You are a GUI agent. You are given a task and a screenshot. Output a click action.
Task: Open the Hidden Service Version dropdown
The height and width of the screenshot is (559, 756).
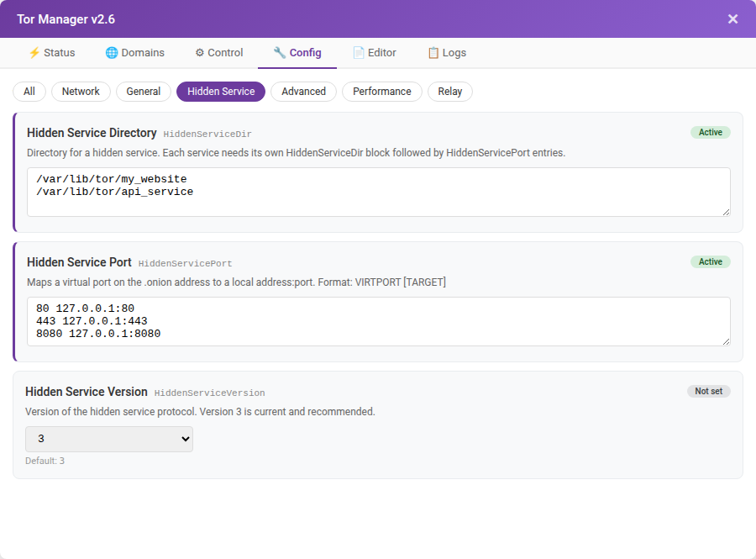tap(109, 439)
